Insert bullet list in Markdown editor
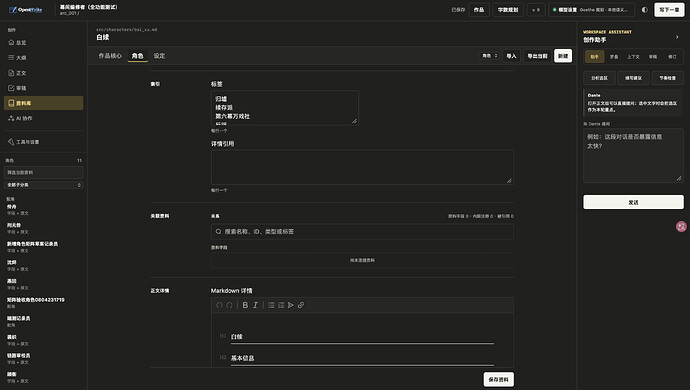 (271, 305)
